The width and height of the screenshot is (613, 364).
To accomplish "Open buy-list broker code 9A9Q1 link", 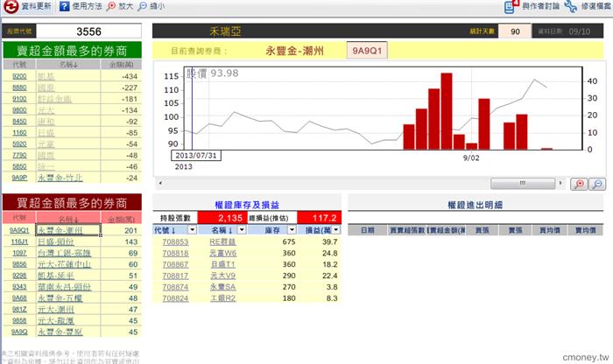I will [19, 230].
